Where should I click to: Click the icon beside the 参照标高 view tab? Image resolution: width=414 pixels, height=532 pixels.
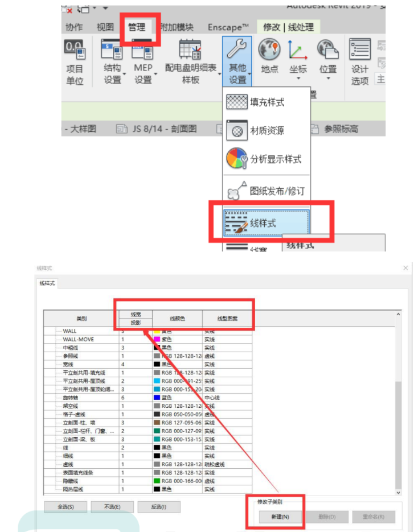[x=315, y=129]
